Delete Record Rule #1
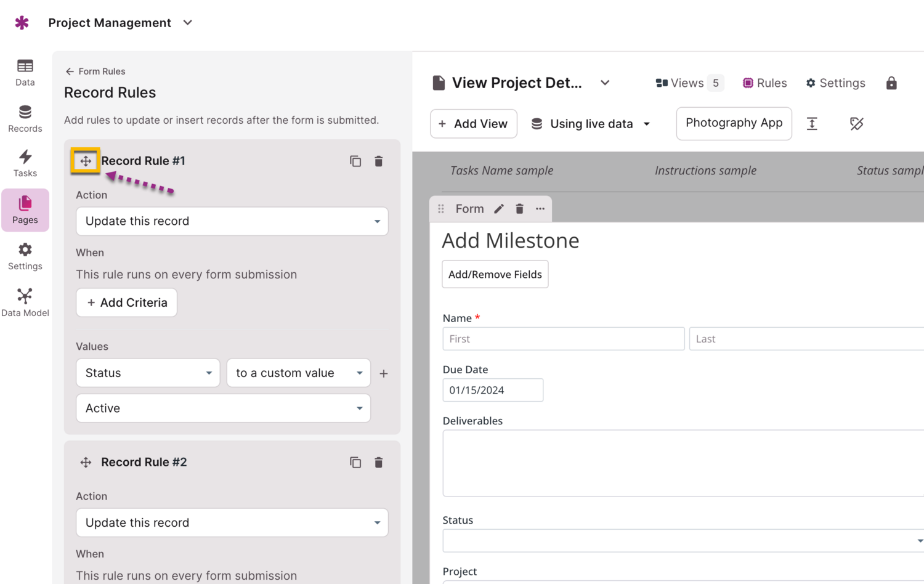Image resolution: width=924 pixels, height=584 pixels. tap(379, 161)
